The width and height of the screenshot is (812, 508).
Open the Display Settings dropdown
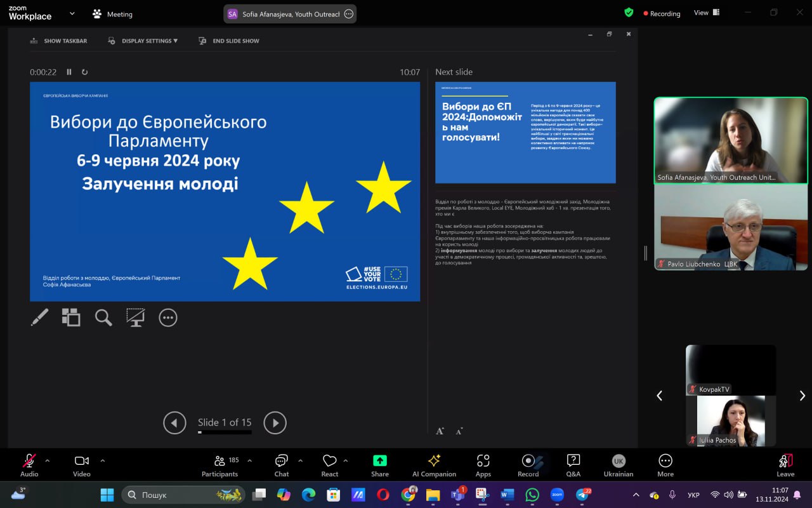150,41
